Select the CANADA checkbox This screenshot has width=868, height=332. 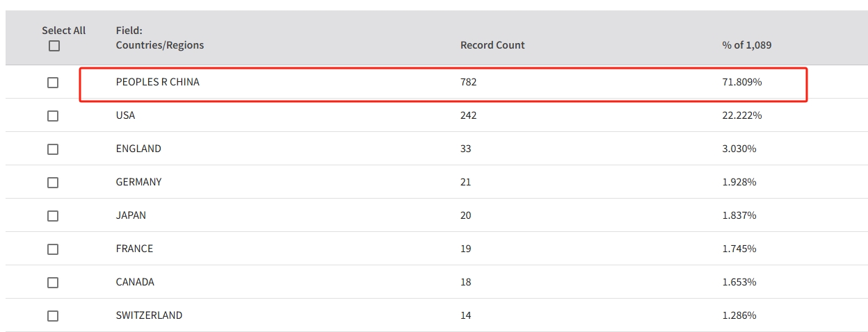click(53, 283)
